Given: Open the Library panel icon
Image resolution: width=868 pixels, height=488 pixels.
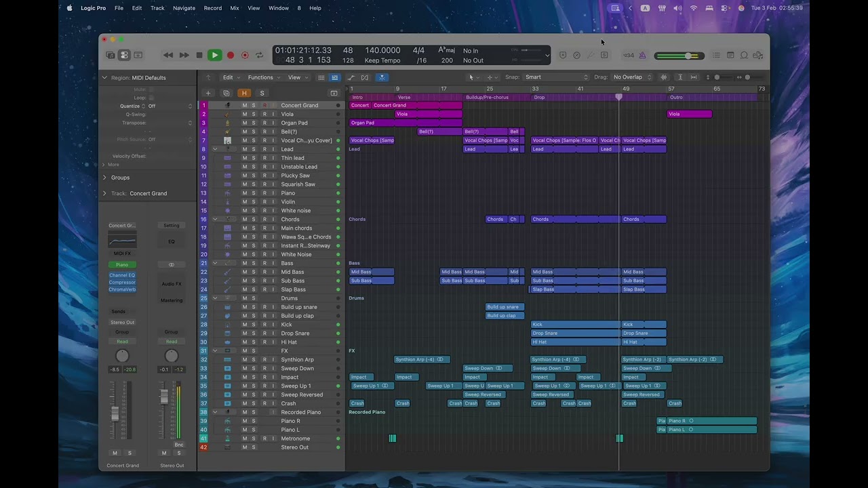Looking at the screenshot, I should tap(111, 55).
